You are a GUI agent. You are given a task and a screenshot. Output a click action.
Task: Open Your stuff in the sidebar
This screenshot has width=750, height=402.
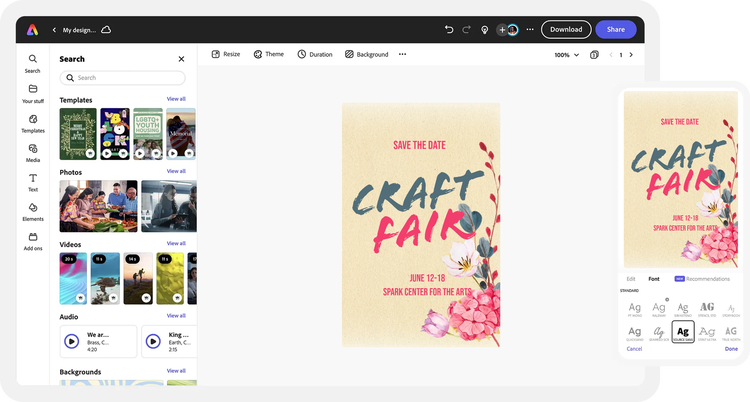(33, 94)
